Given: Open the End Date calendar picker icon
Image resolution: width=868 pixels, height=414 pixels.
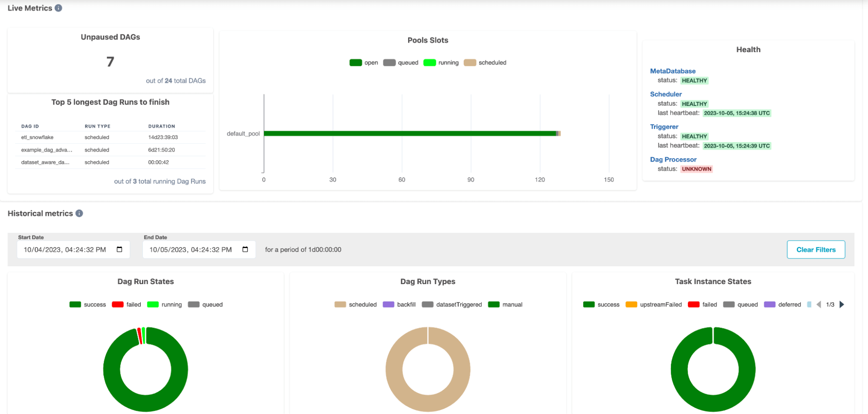Looking at the screenshot, I should pos(245,249).
